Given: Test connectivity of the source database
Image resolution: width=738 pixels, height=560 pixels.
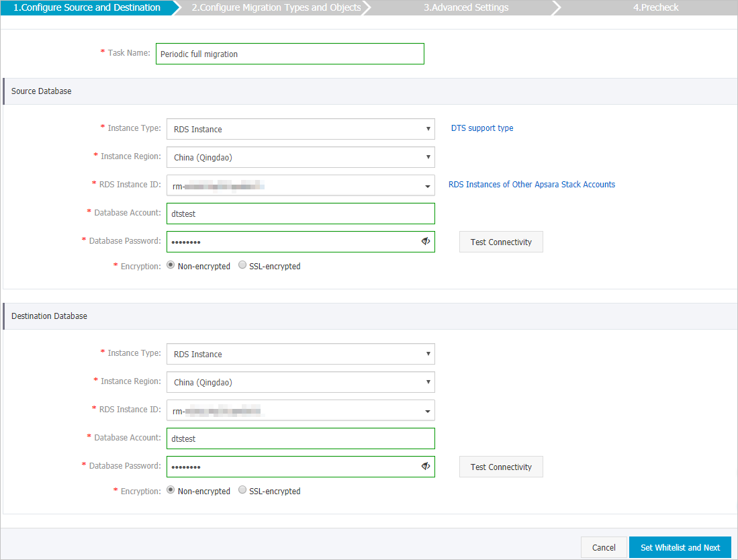Looking at the screenshot, I should 501,241.
